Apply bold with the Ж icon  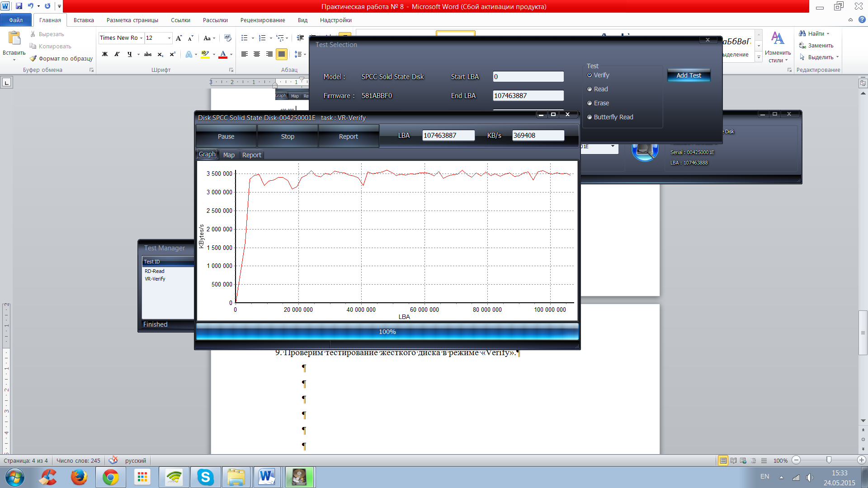click(x=104, y=54)
